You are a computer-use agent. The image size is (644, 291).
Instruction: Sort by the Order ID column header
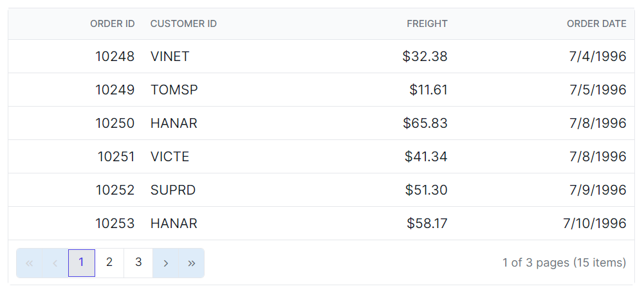[x=112, y=24]
